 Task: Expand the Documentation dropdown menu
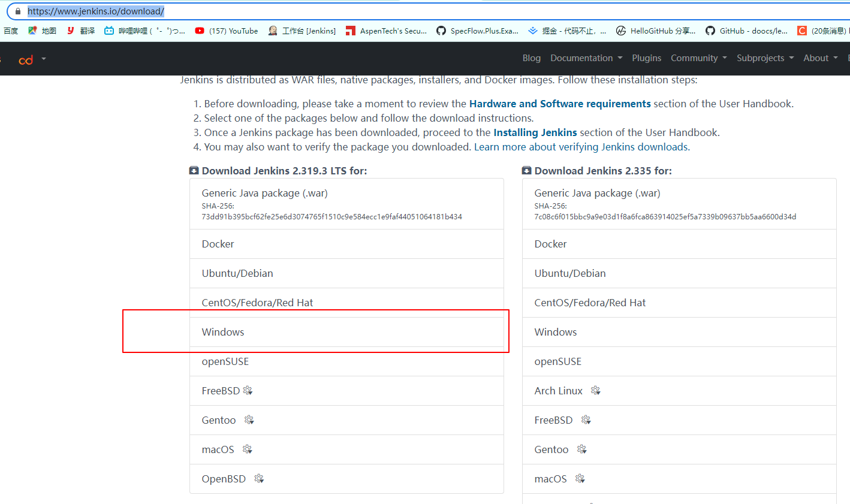[586, 58]
